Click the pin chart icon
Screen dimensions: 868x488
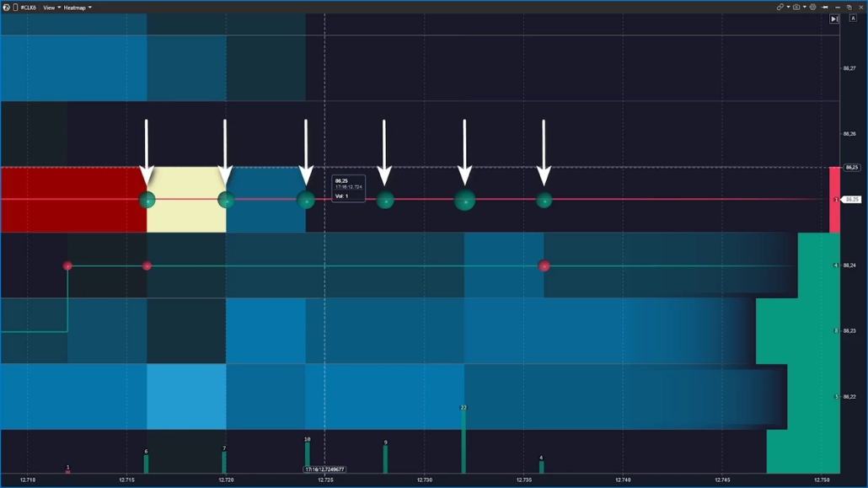(824, 7)
